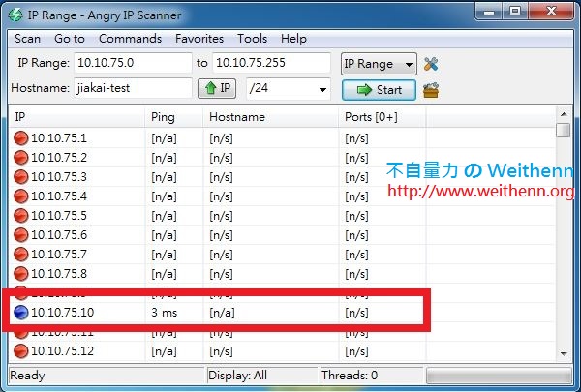The height and width of the screenshot is (392, 581).
Task: Click the Display: All status entry
Action: pyautogui.click(x=237, y=376)
